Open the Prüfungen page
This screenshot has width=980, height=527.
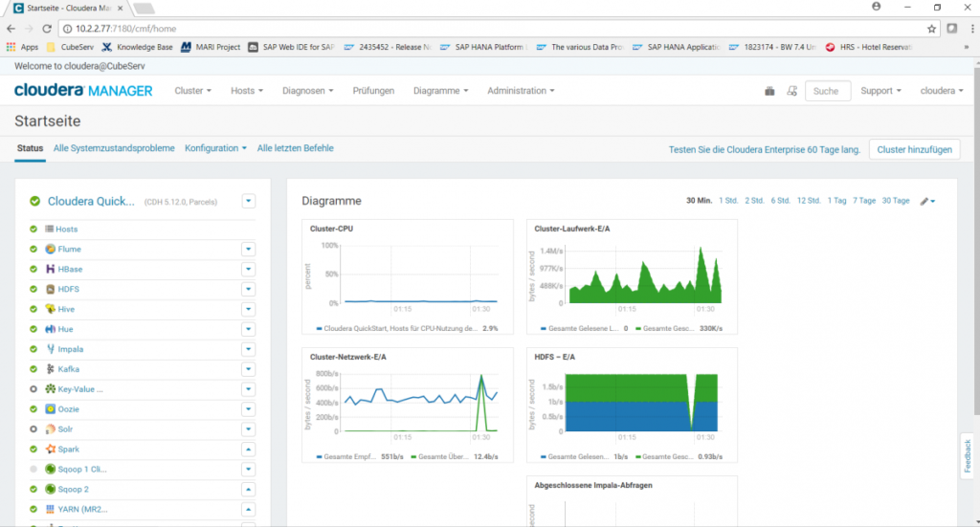click(x=373, y=91)
